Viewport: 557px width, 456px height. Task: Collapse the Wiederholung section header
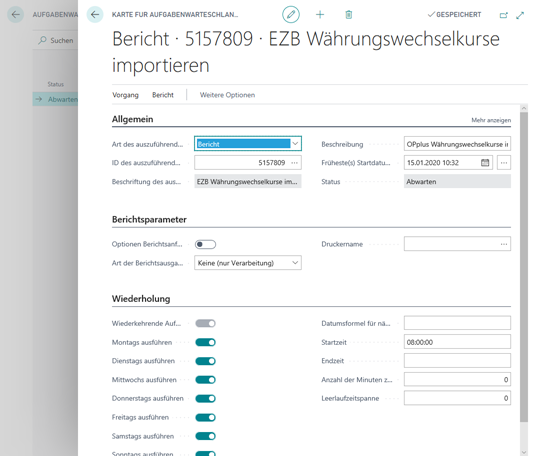coord(141,299)
